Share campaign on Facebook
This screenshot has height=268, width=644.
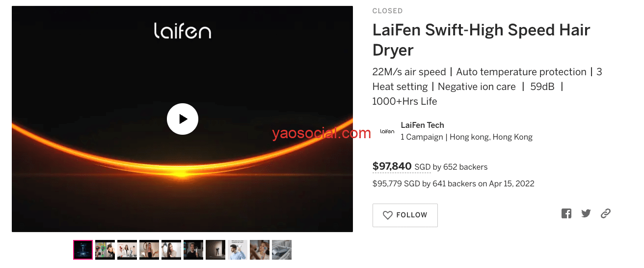tap(566, 213)
